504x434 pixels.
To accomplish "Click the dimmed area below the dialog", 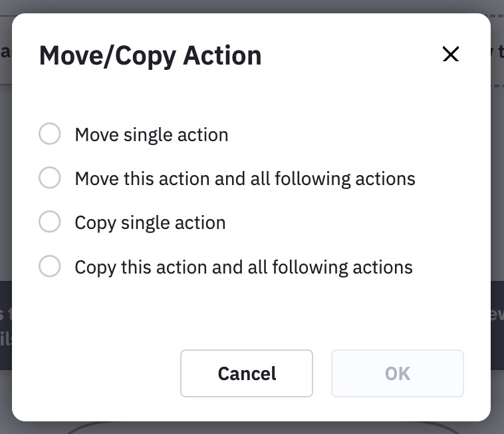I will [x=253, y=428].
